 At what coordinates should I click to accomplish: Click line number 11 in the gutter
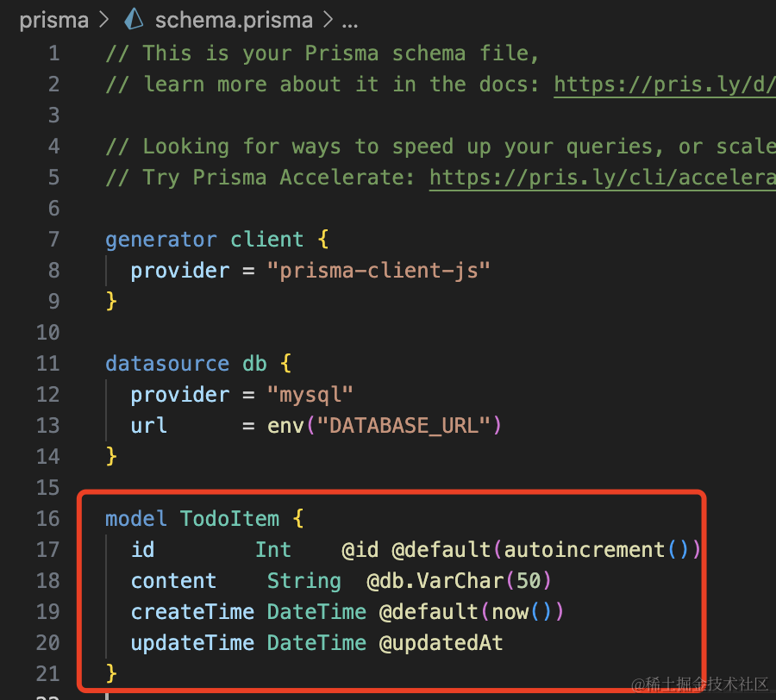coord(48,363)
